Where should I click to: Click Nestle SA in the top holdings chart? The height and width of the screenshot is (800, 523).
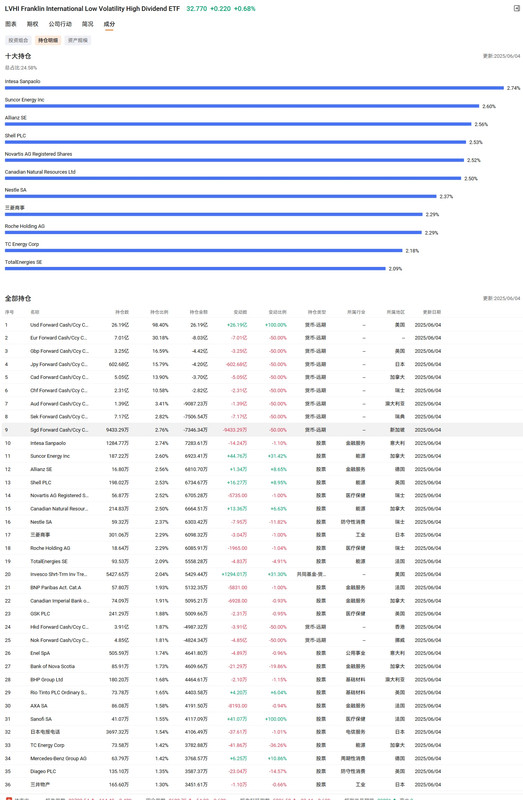(x=16, y=190)
